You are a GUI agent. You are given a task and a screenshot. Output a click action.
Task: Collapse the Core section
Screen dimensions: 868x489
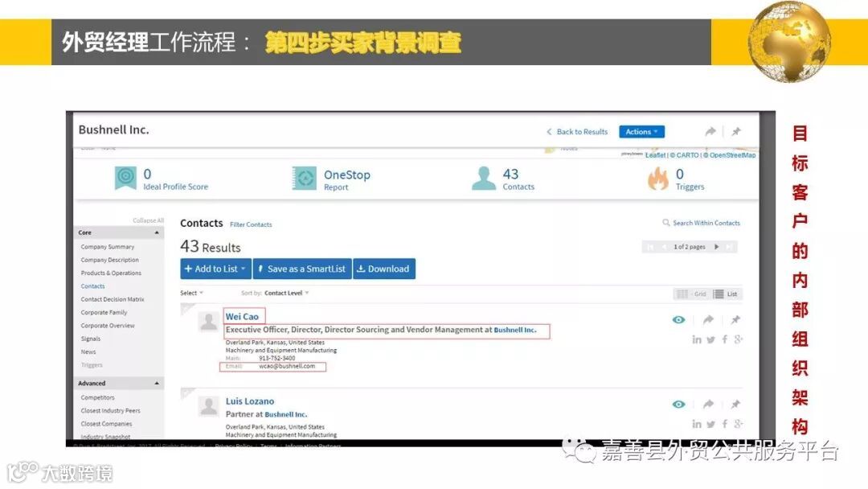click(x=157, y=232)
